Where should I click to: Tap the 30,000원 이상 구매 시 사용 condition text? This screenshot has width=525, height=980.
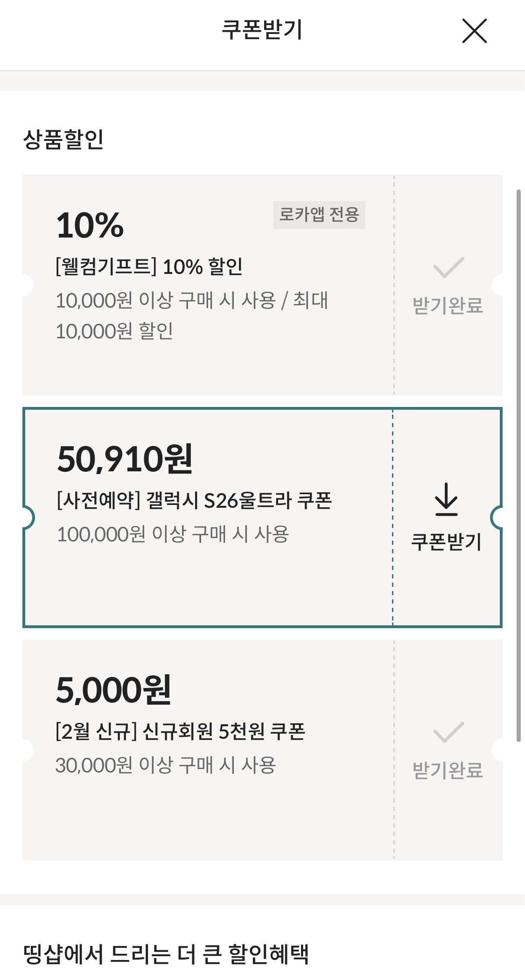[166, 765]
